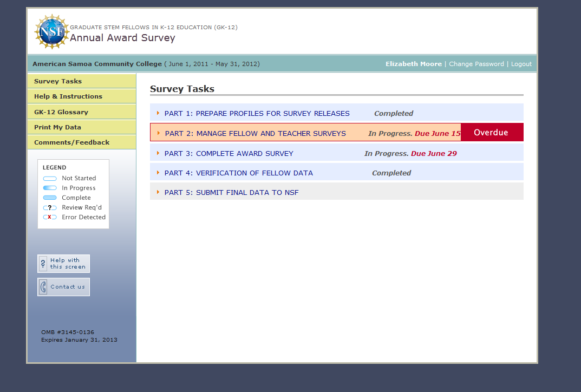Click the Change Password link
Image resolution: width=581 pixels, height=392 pixels.
tap(476, 64)
